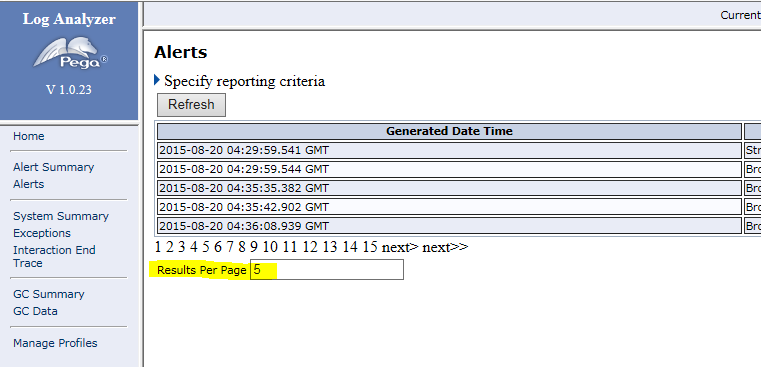Select row 2015-08-20 04:29:59.541 GMT
The image size is (761, 367).
(x=449, y=150)
